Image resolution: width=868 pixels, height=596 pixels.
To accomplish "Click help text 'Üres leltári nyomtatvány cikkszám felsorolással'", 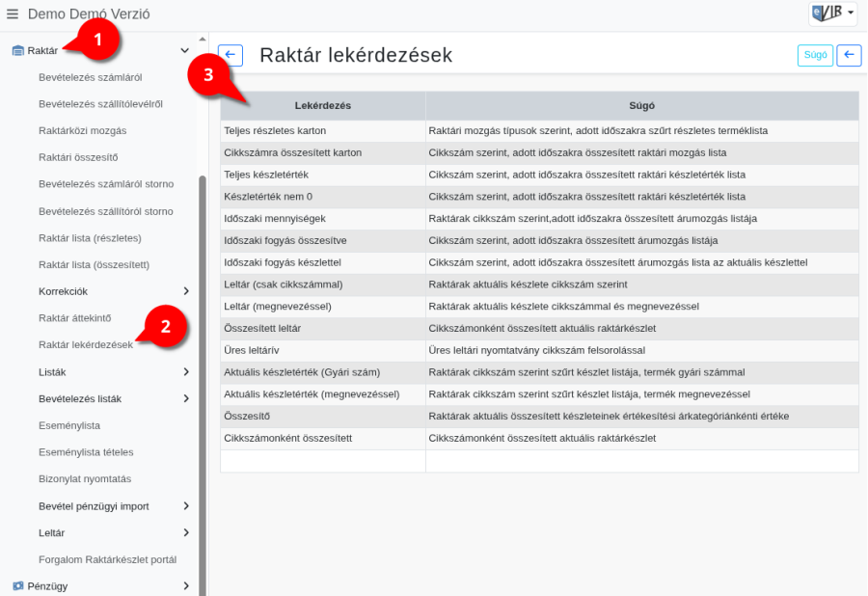I will click(536, 350).
